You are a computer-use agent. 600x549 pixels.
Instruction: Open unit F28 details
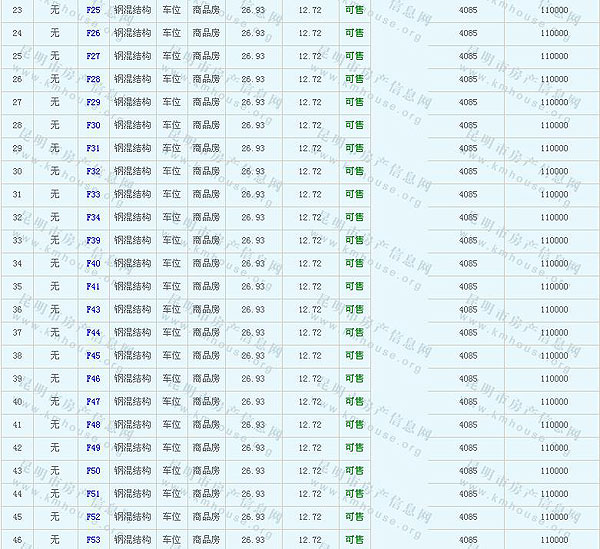[x=93, y=79]
